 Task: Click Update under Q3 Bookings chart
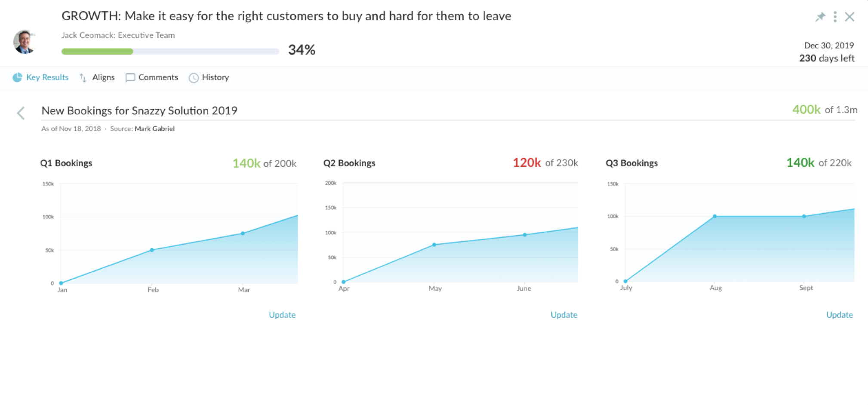tap(839, 315)
